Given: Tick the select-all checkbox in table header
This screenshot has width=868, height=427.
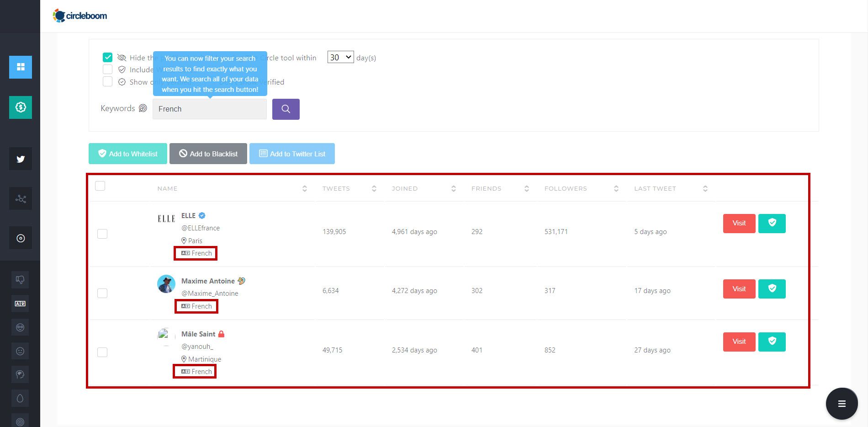Looking at the screenshot, I should 100,186.
